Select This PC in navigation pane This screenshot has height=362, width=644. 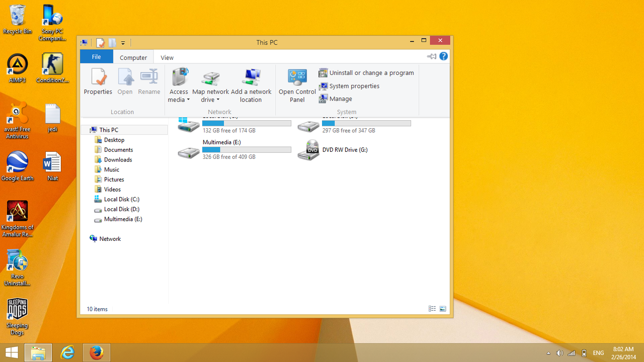click(x=124, y=130)
